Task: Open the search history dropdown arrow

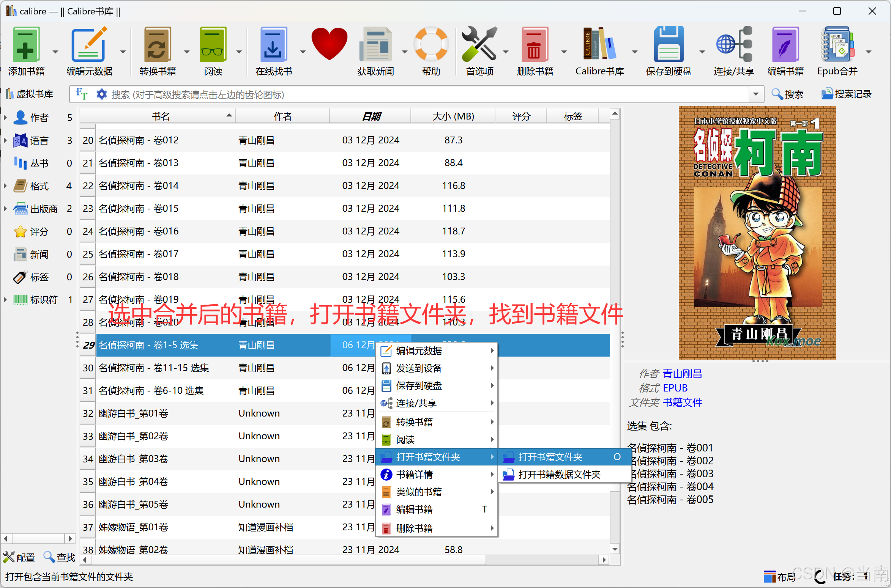Action: (756, 94)
